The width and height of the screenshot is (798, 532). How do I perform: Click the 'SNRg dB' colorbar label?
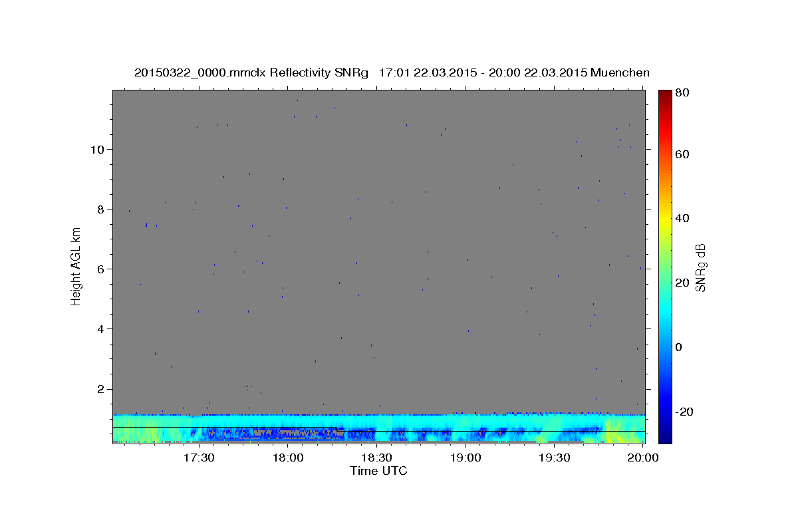click(x=701, y=268)
